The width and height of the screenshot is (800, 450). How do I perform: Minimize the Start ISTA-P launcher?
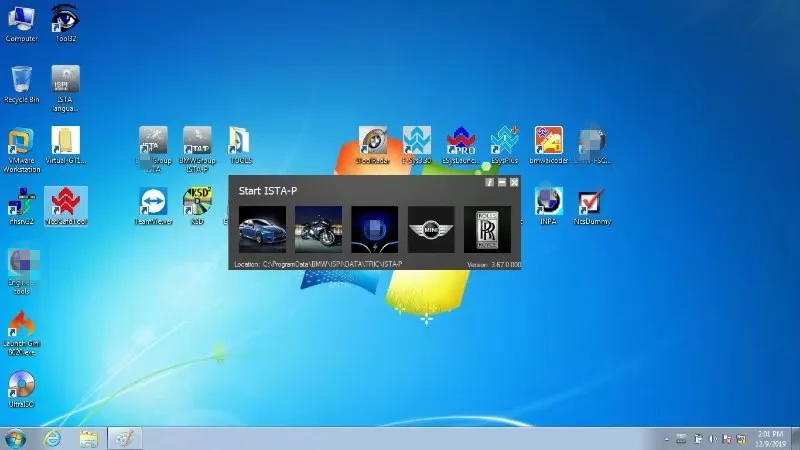click(502, 183)
